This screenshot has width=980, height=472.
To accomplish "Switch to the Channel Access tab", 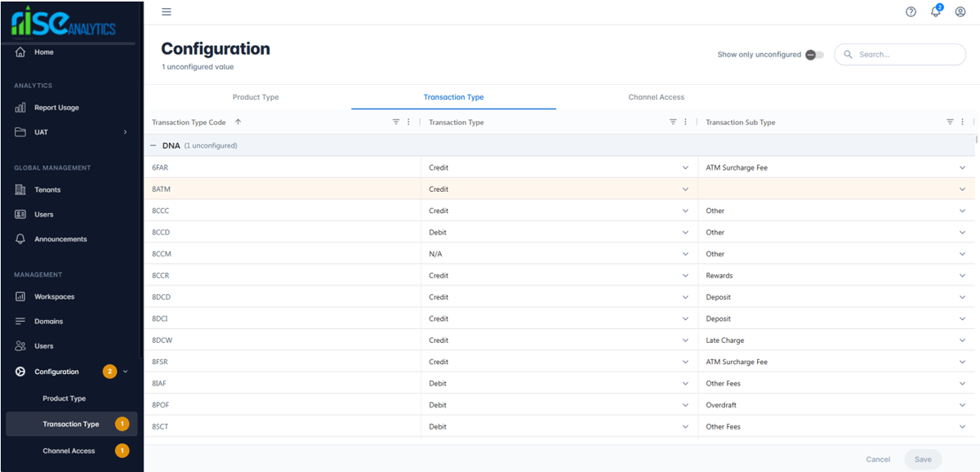I will (x=656, y=97).
